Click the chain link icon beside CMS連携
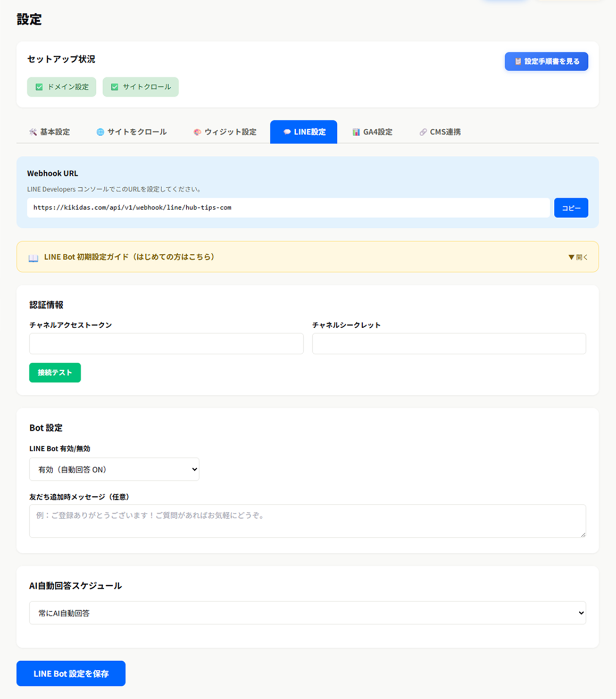 (423, 132)
